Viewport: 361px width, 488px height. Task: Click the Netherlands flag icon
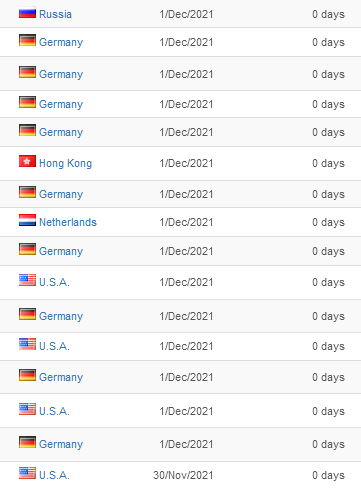coord(27,220)
